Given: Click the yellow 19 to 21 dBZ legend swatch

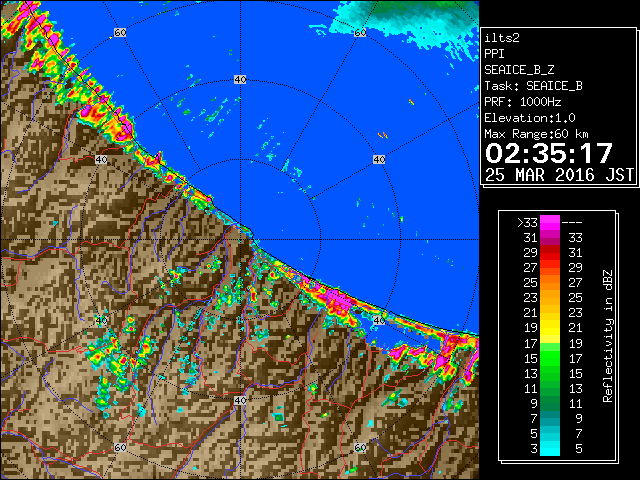Looking at the screenshot, I should click(549, 328).
